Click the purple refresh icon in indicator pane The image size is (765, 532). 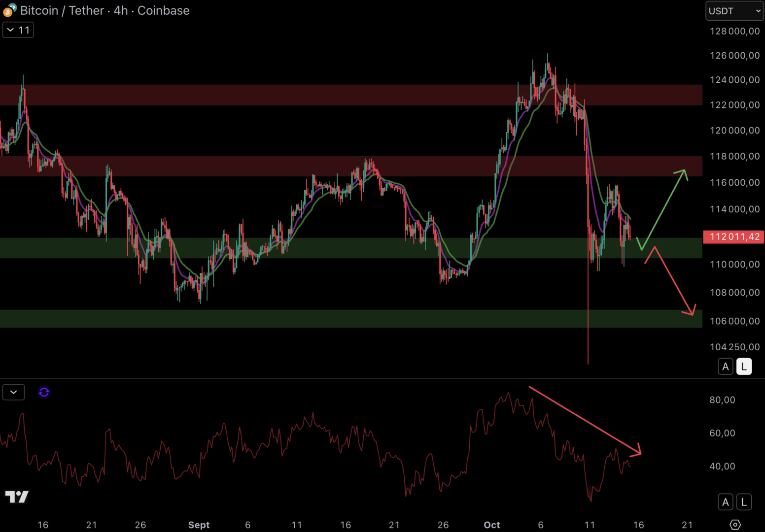pos(44,392)
